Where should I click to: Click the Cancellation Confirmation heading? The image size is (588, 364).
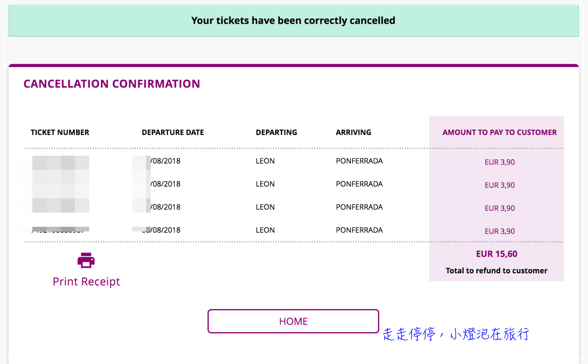click(x=112, y=84)
